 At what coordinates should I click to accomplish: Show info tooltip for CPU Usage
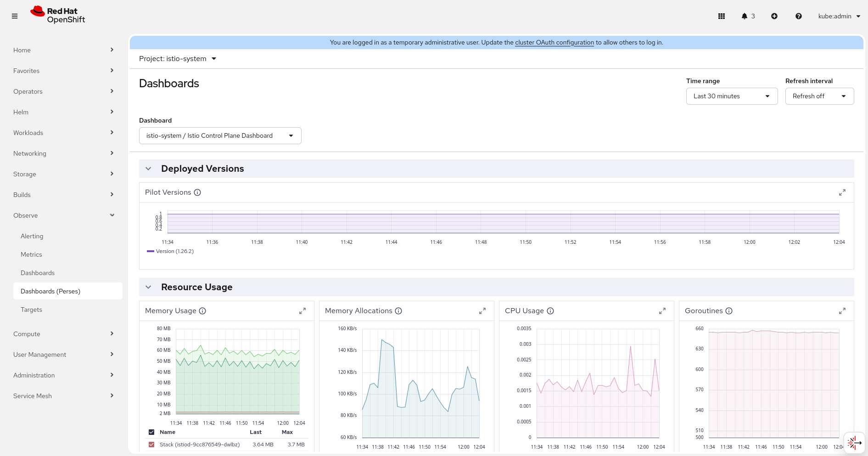click(x=550, y=311)
